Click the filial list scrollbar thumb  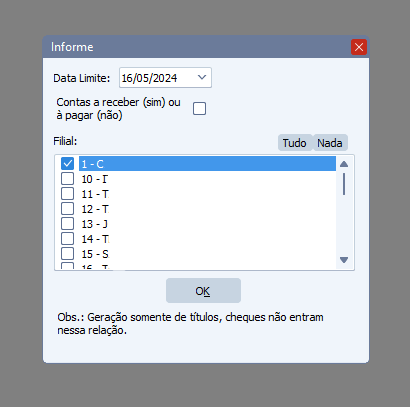click(344, 184)
